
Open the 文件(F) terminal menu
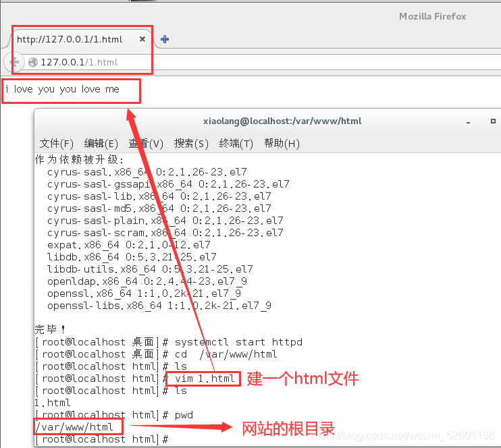57,143
